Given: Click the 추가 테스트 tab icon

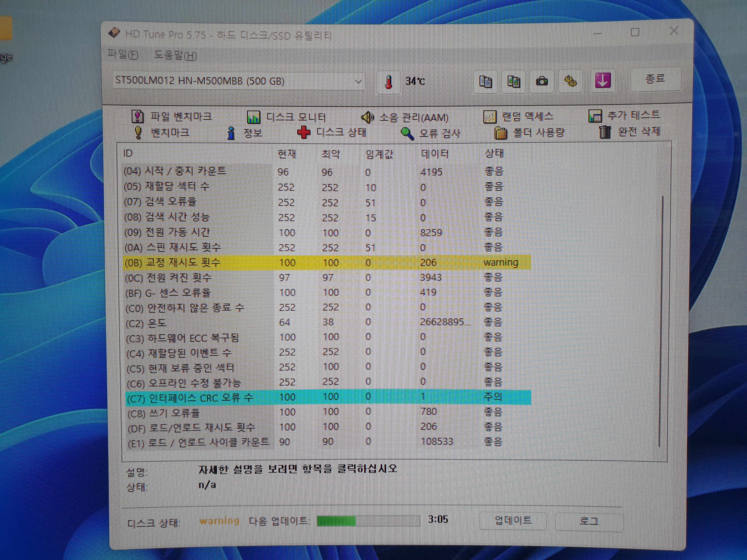Looking at the screenshot, I should [x=595, y=116].
